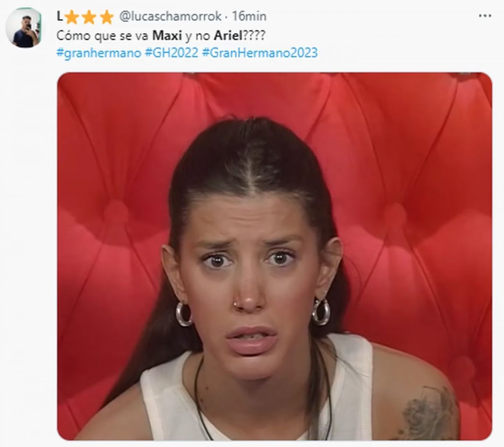Open the @lucaschamorrok handle link

pyautogui.click(x=171, y=16)
